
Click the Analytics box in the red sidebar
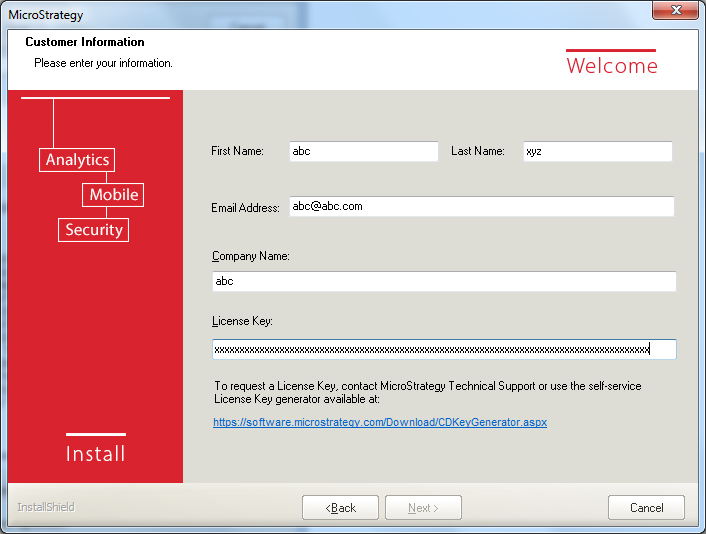[x=77, y=160]
